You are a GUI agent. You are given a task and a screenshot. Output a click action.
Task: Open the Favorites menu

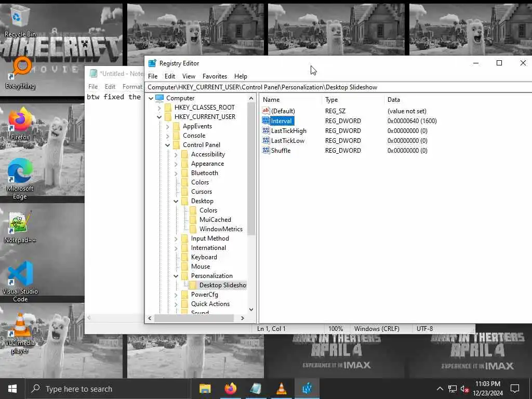[x=215, y=76]
